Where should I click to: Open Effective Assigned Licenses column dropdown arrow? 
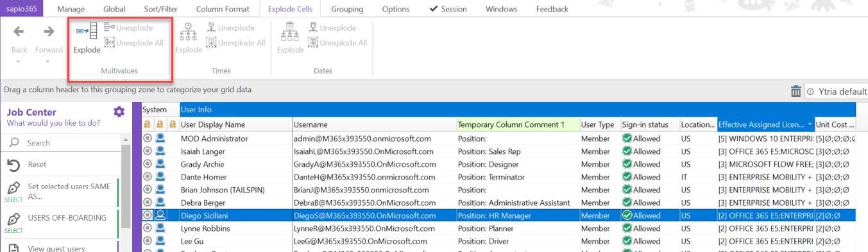810,125
